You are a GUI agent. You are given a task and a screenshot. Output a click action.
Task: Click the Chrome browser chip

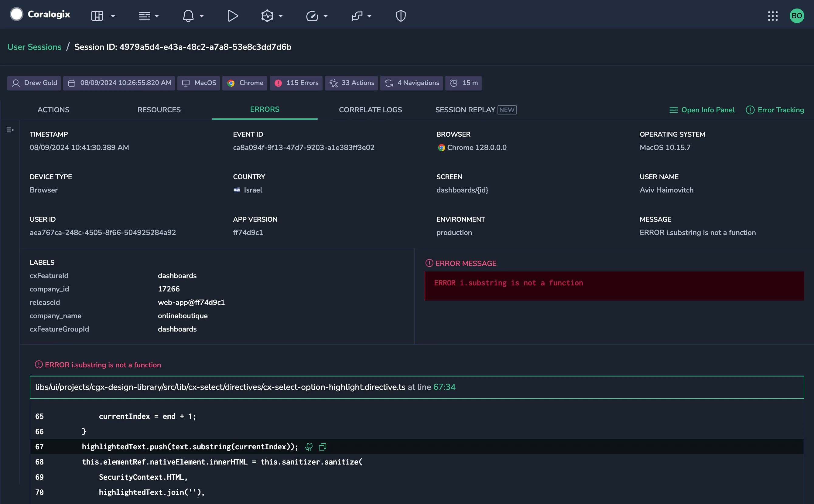point(245,83)
